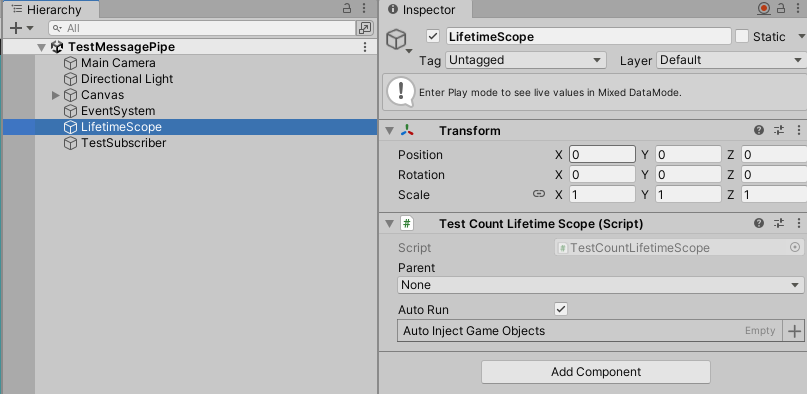Click the Rotation Z field
807x394 pixels.
[x=774, y=175]
